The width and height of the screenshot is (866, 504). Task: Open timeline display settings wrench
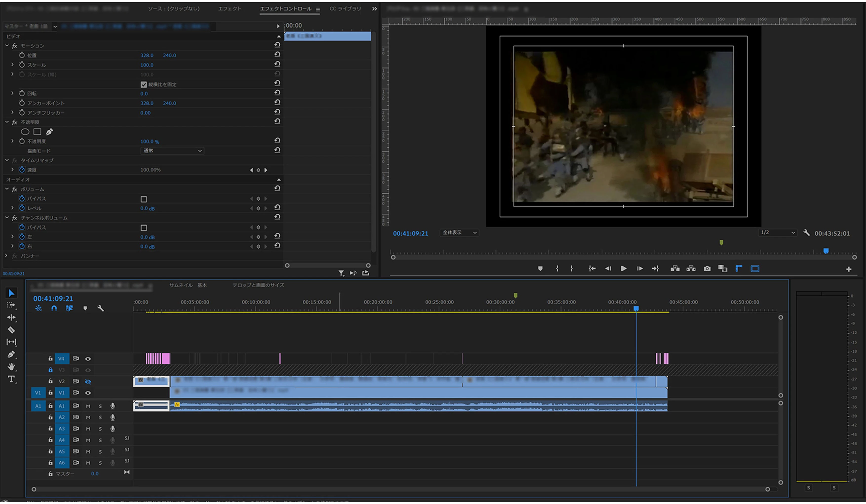pyautogui.click(x=100, y=308)
